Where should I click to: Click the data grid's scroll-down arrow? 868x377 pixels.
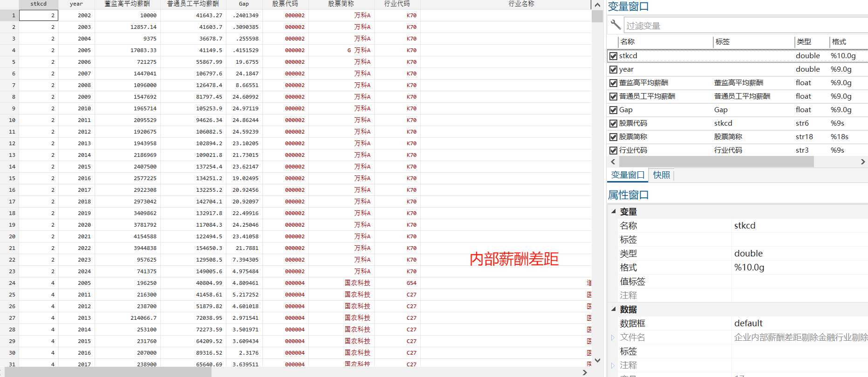[x=597, y=361]
